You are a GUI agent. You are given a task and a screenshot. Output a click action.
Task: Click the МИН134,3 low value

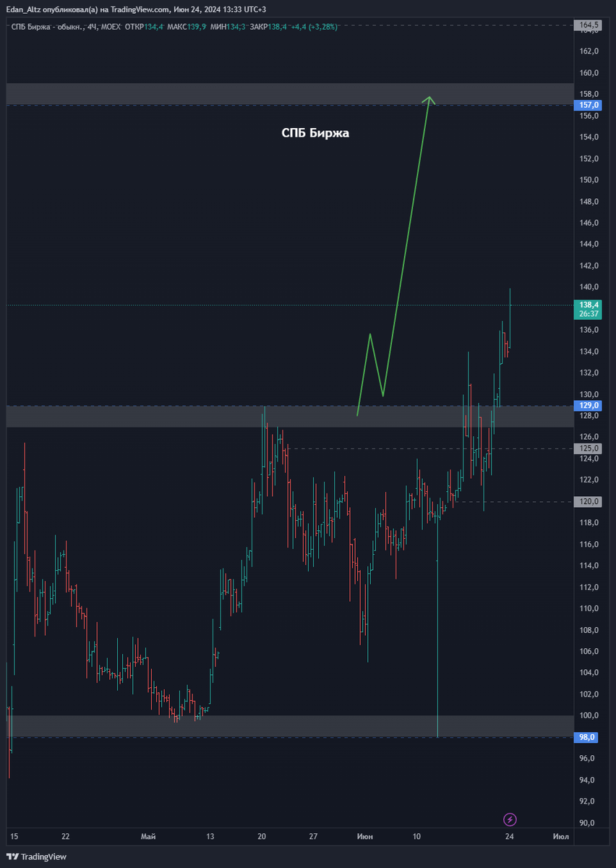click(228, 27)
